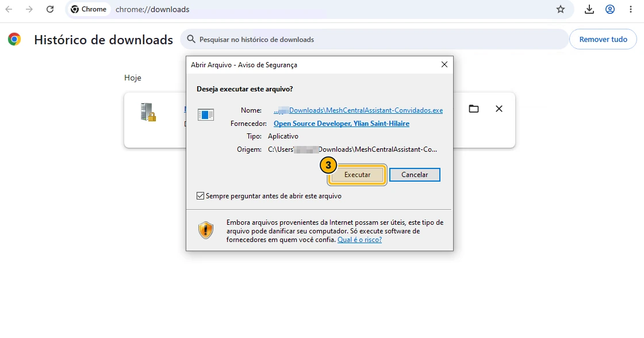Open the Downloads\MeshCentralAssistant-Convidados.exe file name link
Image resolution: width=644 pixels, height=338 pixels.
(358, 110)
